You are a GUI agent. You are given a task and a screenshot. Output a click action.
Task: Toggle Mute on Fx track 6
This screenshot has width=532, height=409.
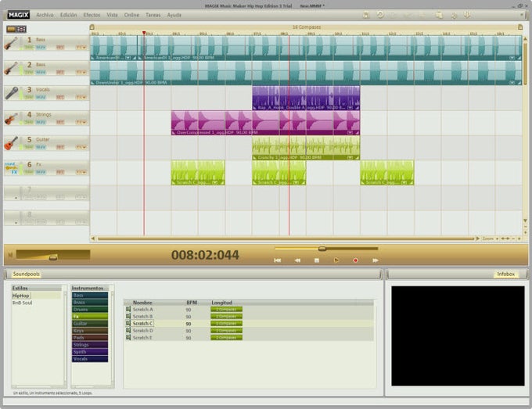(41, 172)
